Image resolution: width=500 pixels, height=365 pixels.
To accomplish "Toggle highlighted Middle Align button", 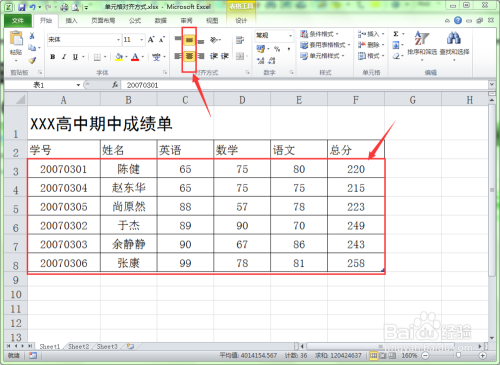I will pyautogui.click(x=189, y=40).
